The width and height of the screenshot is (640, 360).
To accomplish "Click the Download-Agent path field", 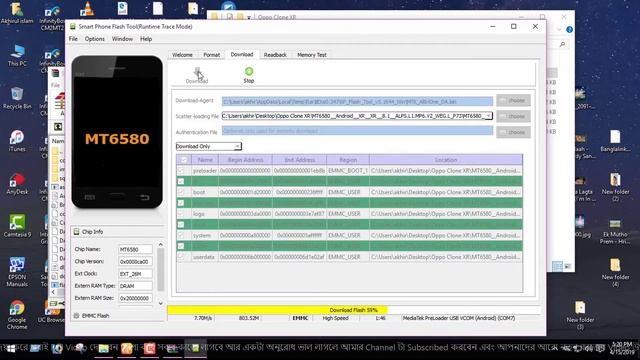I will coord(357,101).
